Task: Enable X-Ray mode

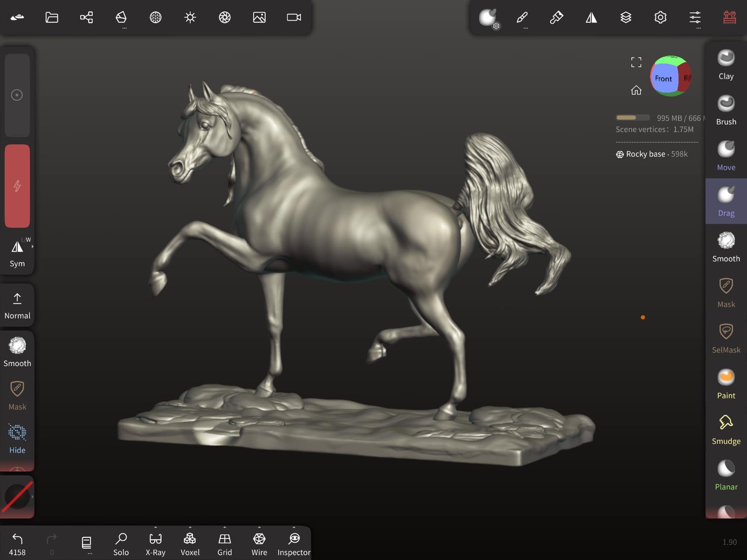Action: pos(155,544)
